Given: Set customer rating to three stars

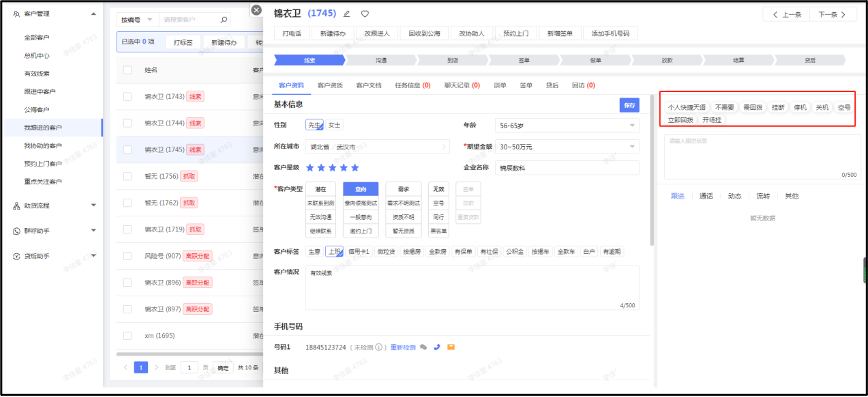Looking at the screenshot, I should (333, 167).
